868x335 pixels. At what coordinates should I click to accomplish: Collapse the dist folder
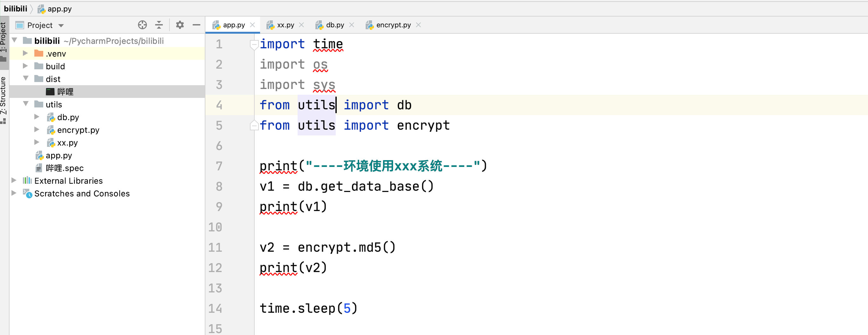click(26, 79)
